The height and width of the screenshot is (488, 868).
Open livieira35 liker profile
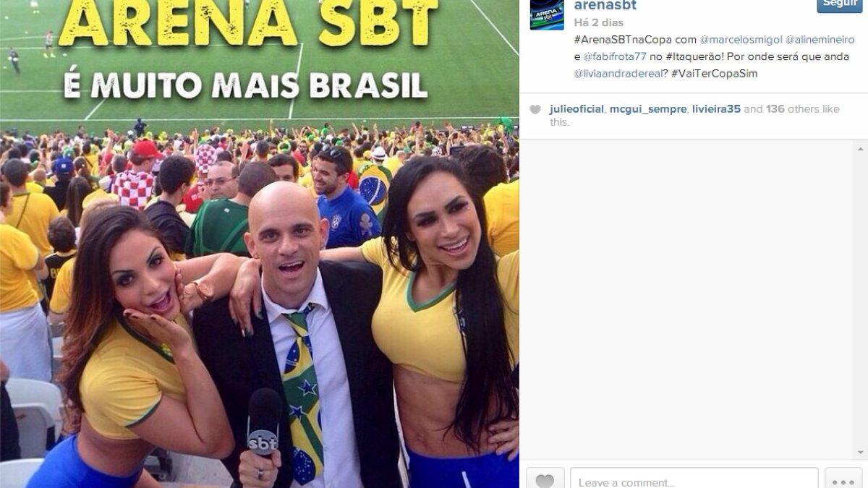[x=716, y=109]
